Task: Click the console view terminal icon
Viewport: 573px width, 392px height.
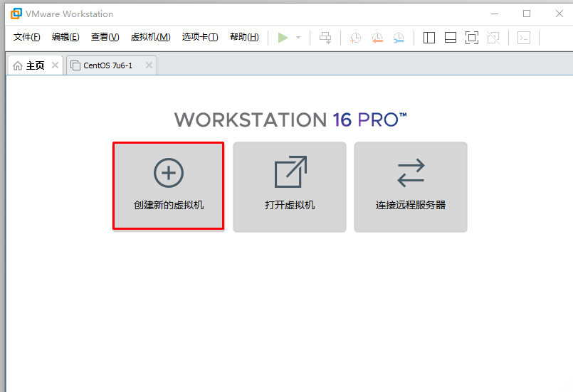Action: click(x=524, y=38)
